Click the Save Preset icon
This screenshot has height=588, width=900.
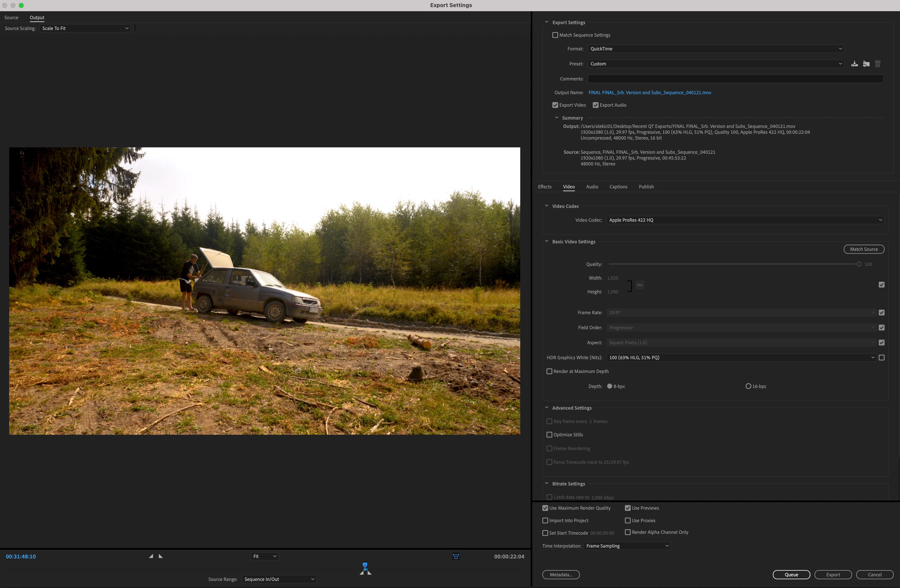(854, 64)
